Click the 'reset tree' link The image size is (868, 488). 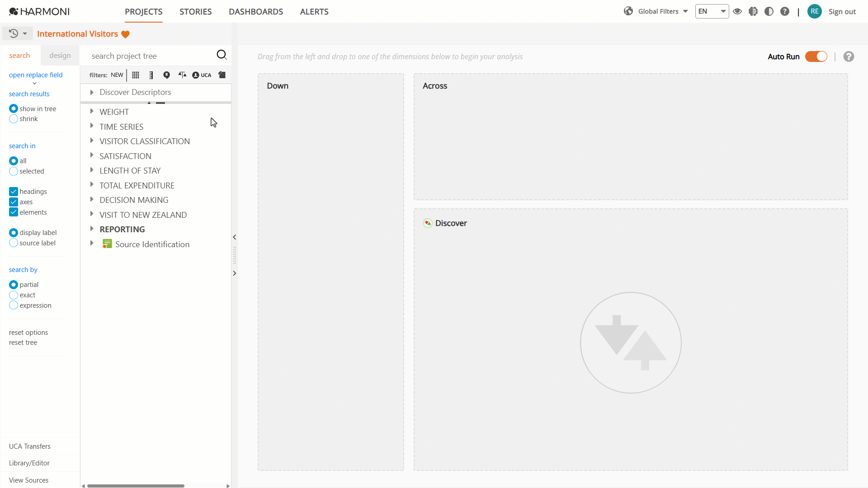pyautogui.click(x=23, y=343)
